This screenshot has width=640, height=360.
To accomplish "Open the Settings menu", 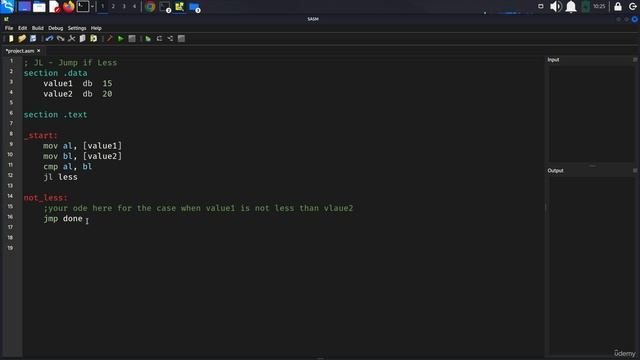I will (x=77, y=28).
